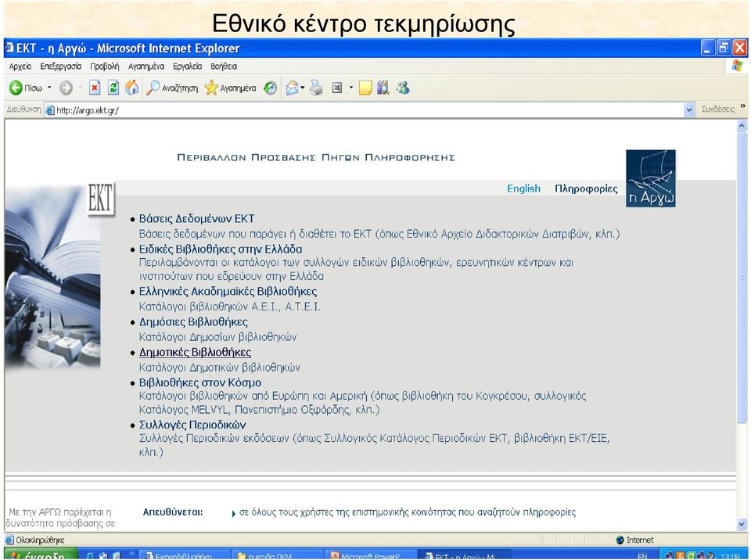Stop page loading with red X icon
Image resolution: width=751 pixels, height=560 pixels.
[x=95, y=88]
